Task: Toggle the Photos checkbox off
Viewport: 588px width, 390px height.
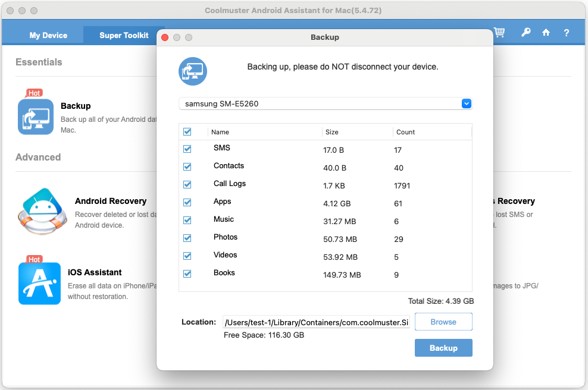Action: pyautogui.click(x=188, y=238)
